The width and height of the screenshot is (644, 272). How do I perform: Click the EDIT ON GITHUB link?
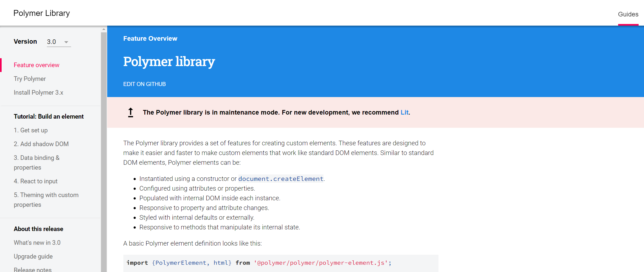(144, 84)
